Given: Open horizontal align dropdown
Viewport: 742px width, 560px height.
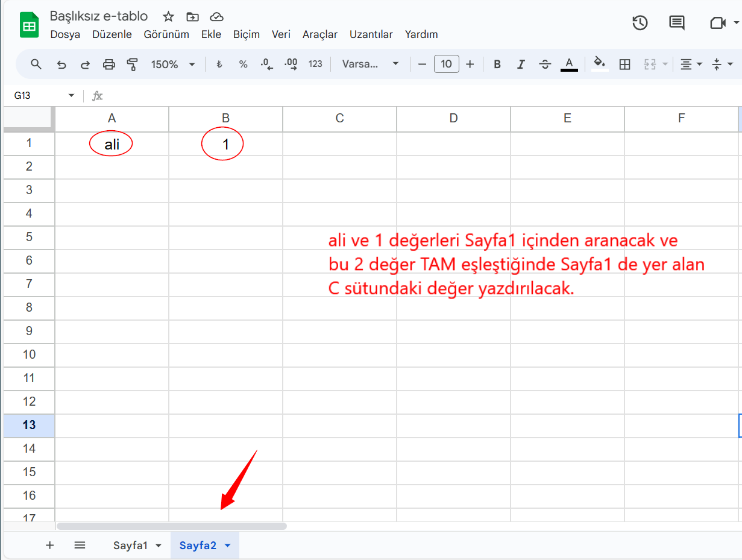Looking at the screenshot, I should 691,64.
